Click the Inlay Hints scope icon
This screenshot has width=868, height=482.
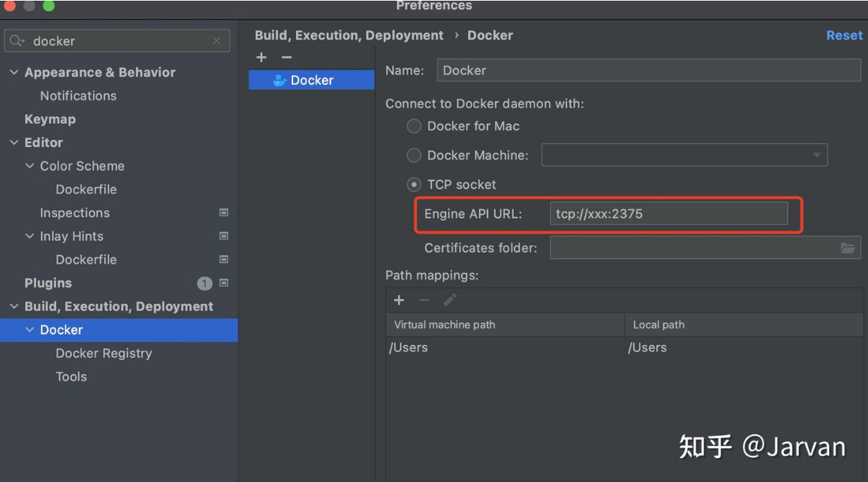pos(223,236)
